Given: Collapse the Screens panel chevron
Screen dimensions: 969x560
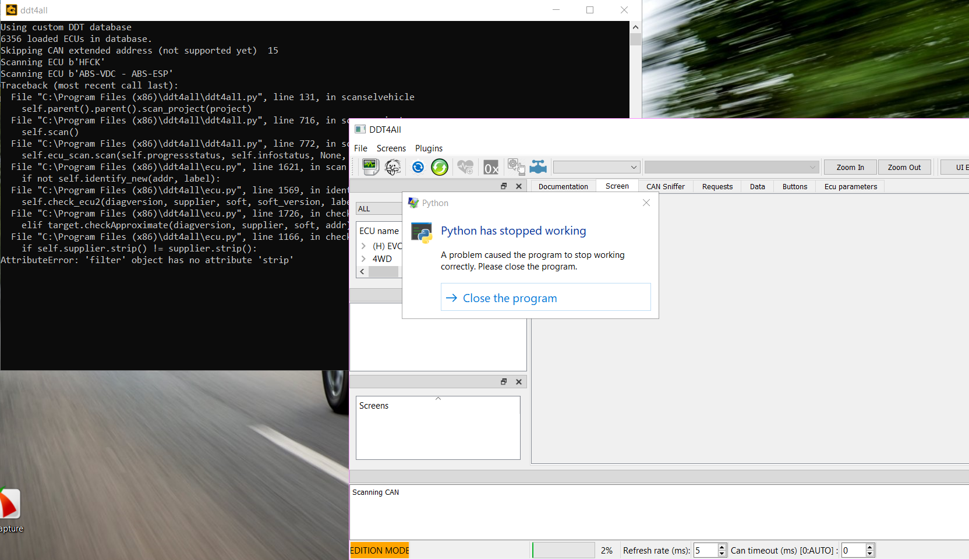Looking at the screenshot, I should click(438, 398).
